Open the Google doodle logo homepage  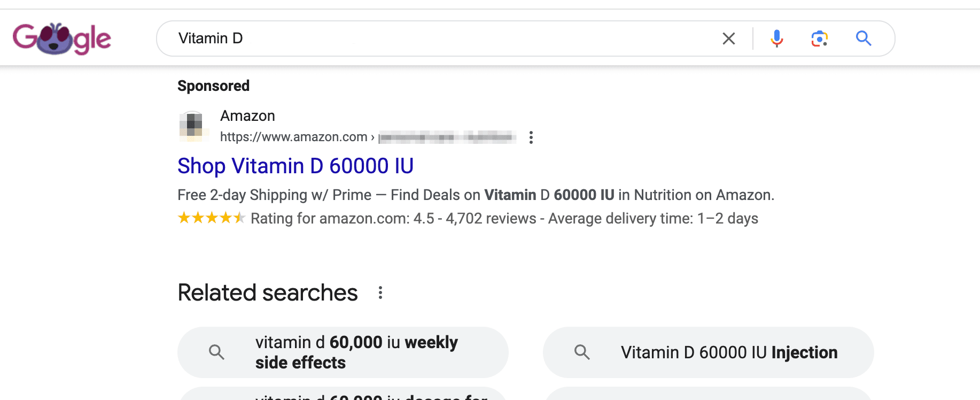pyautogui.click(x=62, y=39)
